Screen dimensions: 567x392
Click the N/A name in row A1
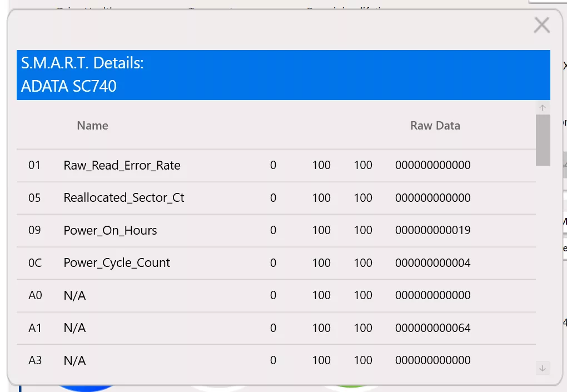[x=74, y=328]
